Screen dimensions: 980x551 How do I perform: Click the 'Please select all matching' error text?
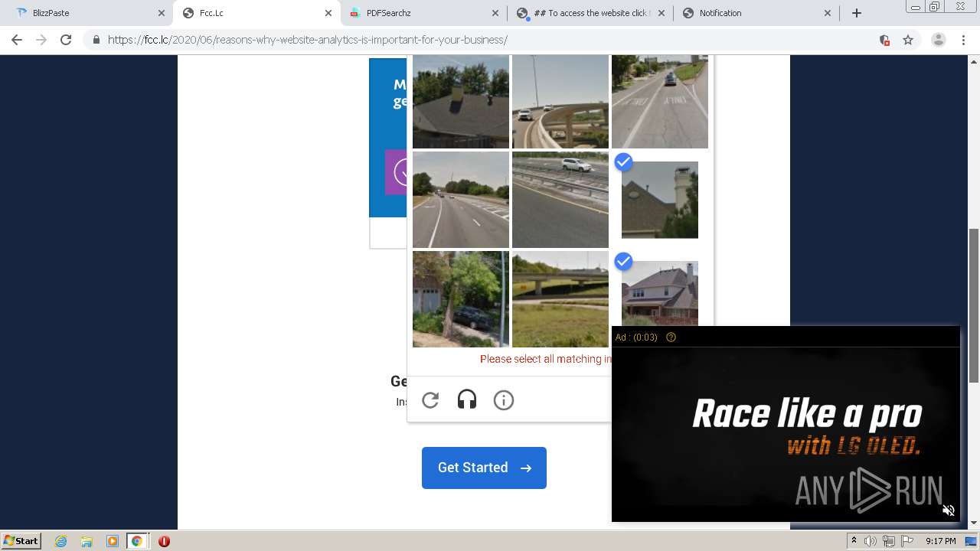pos(546,359)
